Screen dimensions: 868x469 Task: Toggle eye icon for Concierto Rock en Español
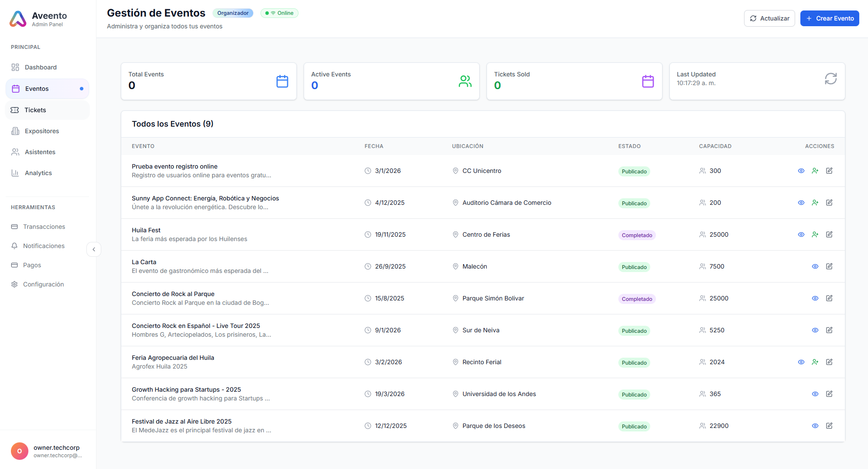(815, 330)
